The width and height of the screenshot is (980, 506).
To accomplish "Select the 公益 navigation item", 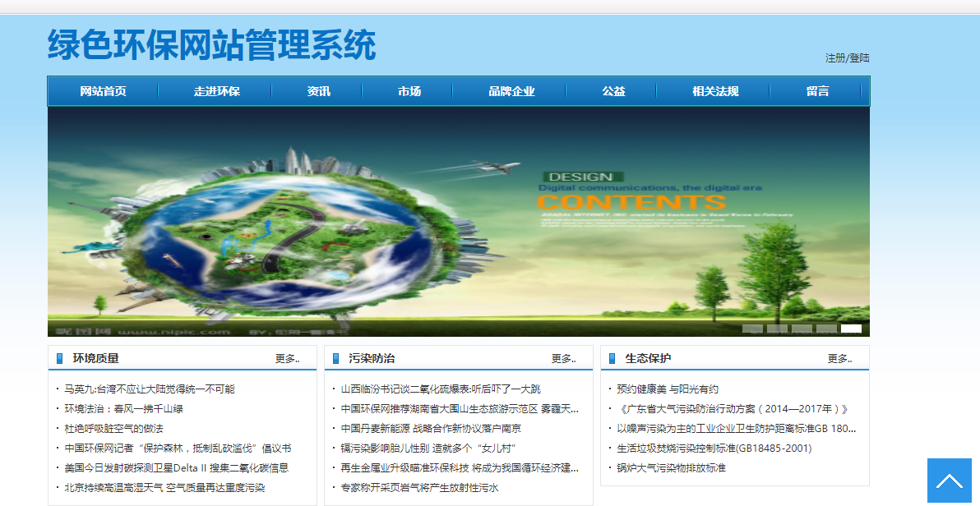I will (613, 91).
